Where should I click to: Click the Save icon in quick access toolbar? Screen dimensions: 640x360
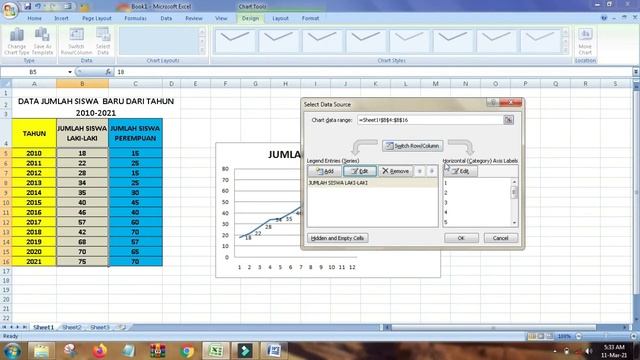pos(27,6)
